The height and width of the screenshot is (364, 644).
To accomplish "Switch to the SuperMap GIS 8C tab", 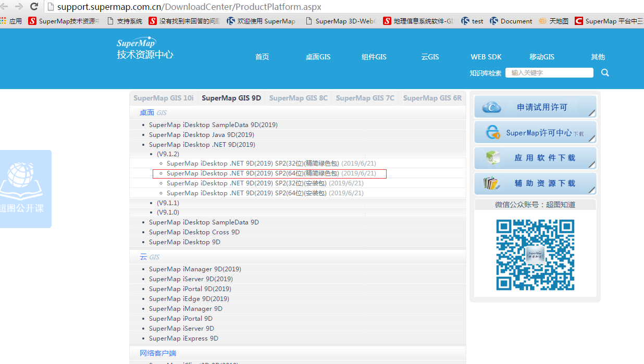I will click(299, 98).
